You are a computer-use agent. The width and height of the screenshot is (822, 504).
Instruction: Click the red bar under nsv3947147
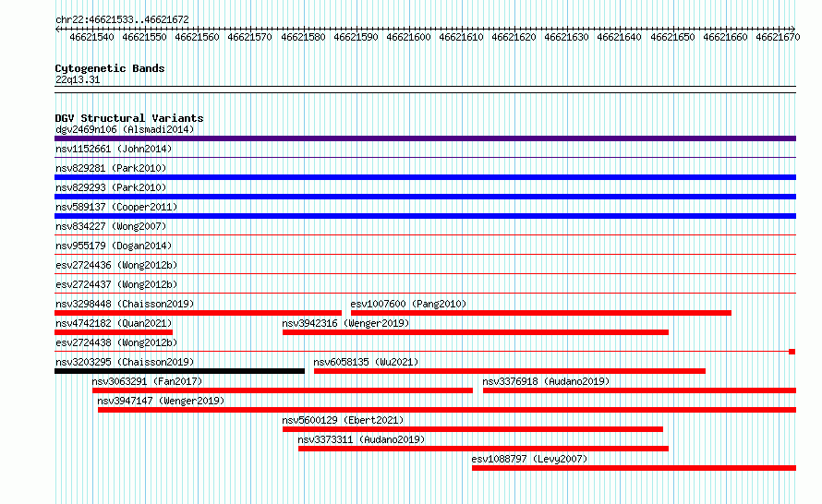[x=447, y=410]
